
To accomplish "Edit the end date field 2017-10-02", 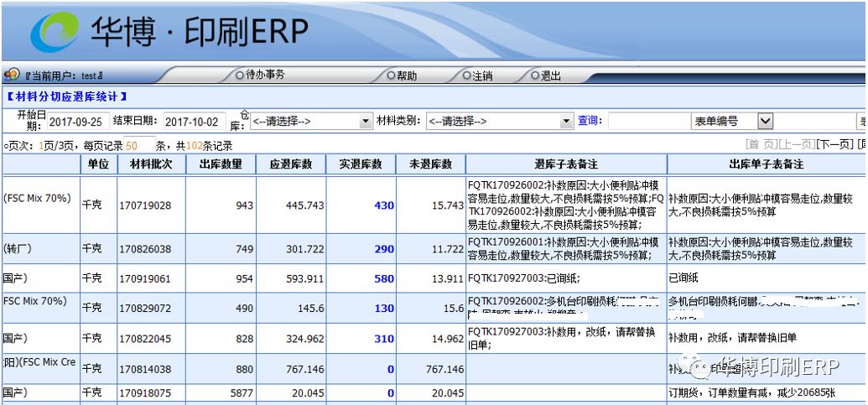I will [x=195, y=122].
